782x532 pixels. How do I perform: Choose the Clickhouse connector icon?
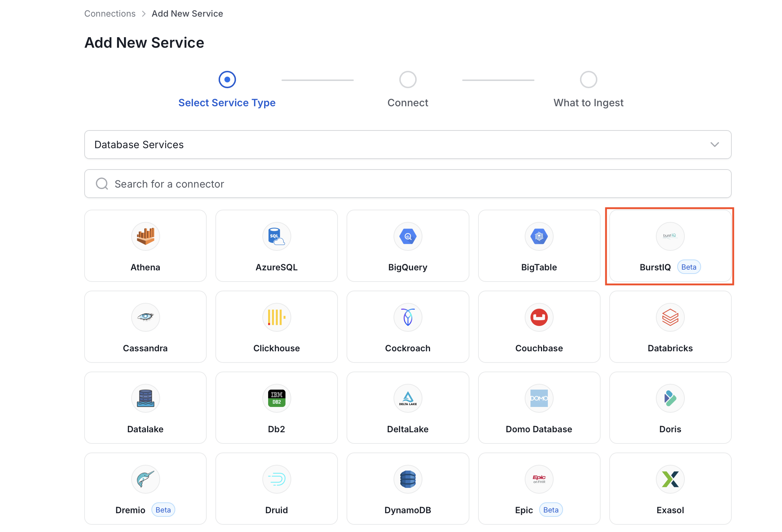[276, 317]
